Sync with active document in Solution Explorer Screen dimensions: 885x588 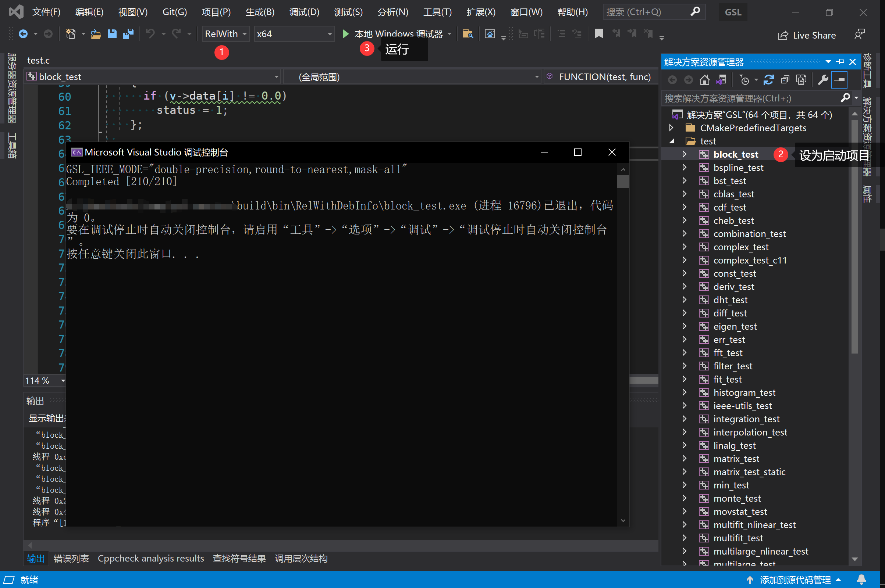pyautogui.click(x=722, y=79)
